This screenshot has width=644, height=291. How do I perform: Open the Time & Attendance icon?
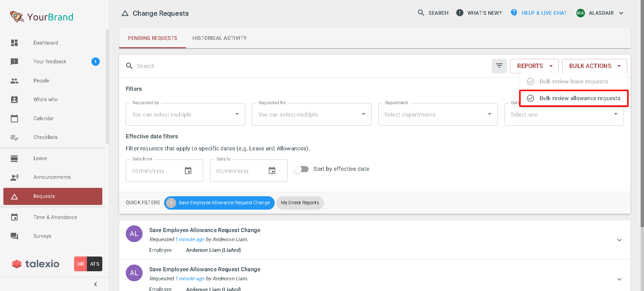click(14, 217)
